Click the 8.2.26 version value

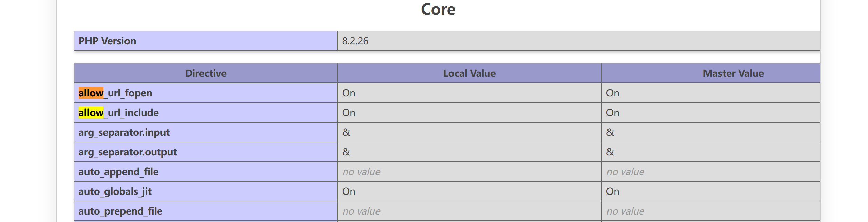click(x=355, y=41)
